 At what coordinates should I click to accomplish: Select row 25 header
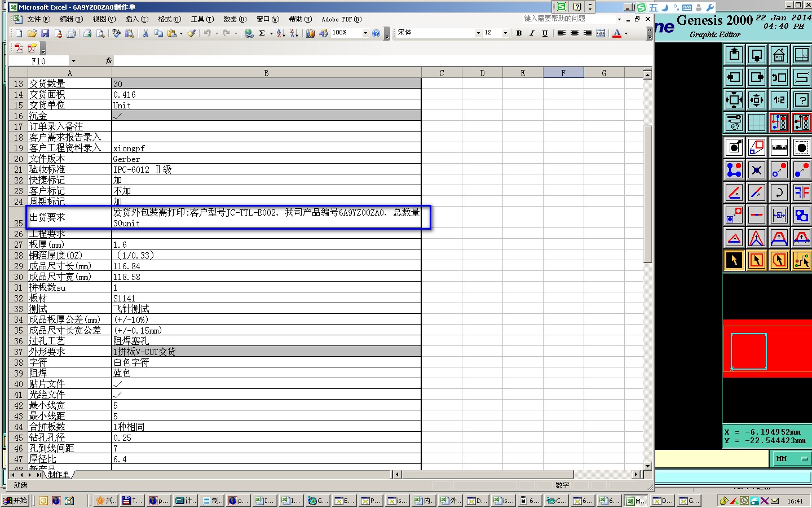[x=18, y=217]
